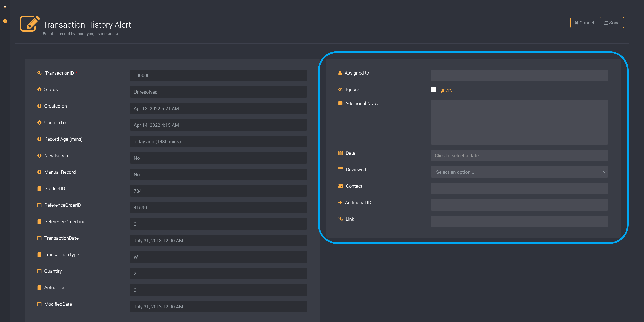Viewport: 644px width, 322px height.
Task: Click the list icon beside Reviewed
Action: (340, 170)
